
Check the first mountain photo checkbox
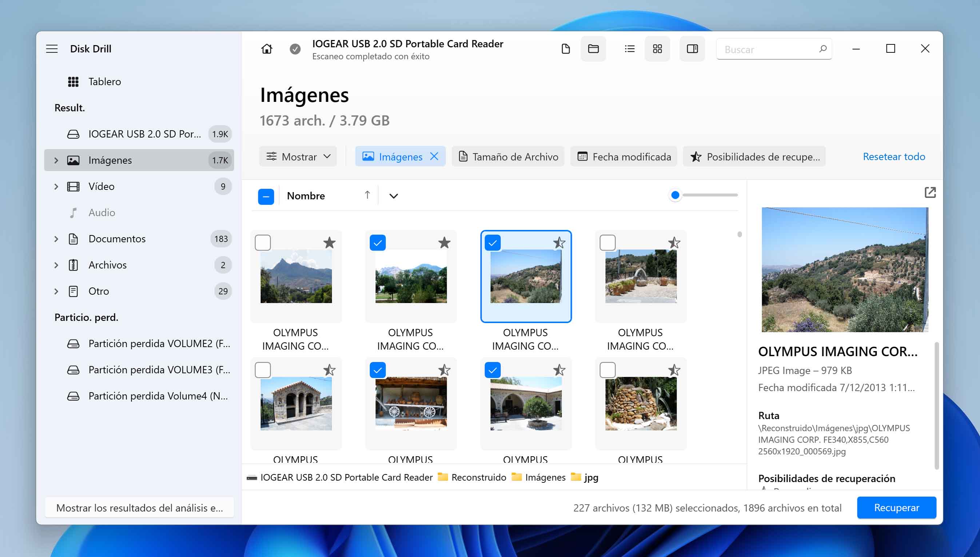coord(263,243)
